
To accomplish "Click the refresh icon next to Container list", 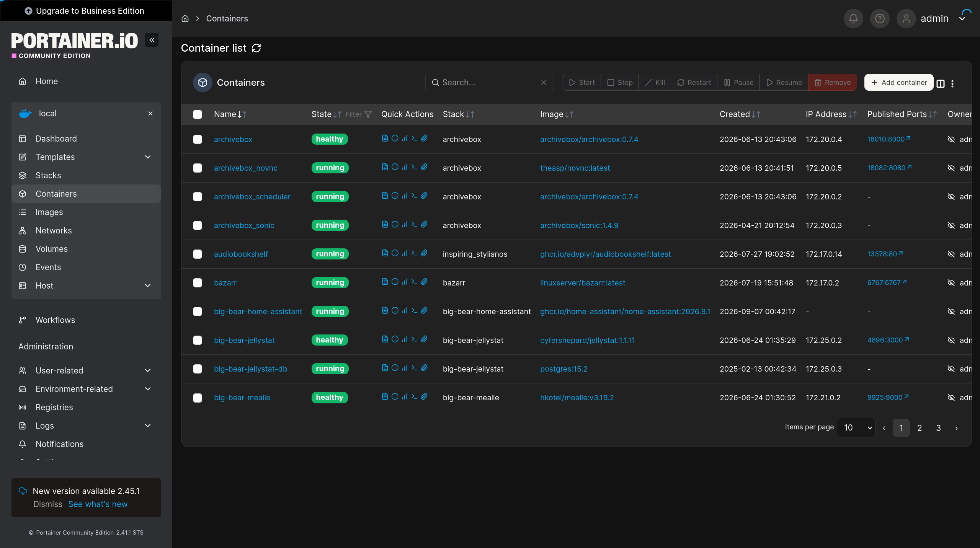I will pyautogui.click(x=256, y=48).
